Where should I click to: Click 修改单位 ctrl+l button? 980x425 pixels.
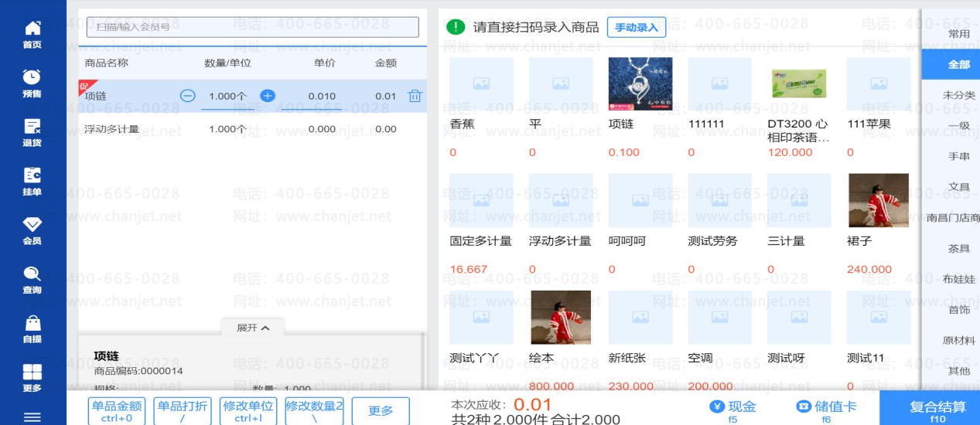248,411
